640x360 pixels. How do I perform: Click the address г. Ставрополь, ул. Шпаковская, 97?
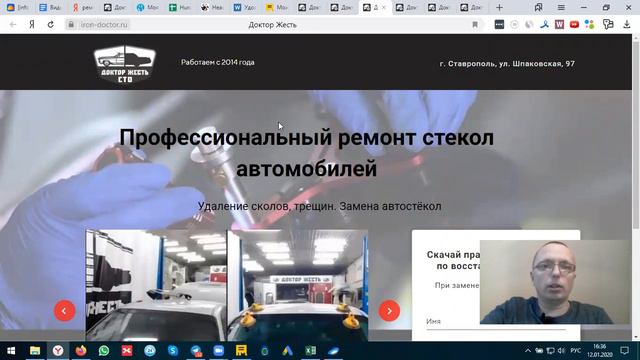pyautogui.click(x=507, y=64)
